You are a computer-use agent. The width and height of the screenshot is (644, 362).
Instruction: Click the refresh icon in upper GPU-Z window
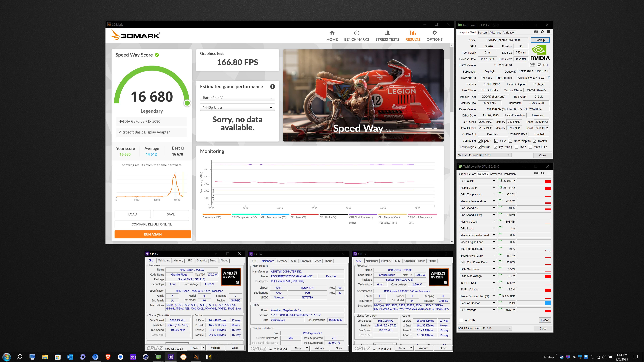tap(542, 32)
